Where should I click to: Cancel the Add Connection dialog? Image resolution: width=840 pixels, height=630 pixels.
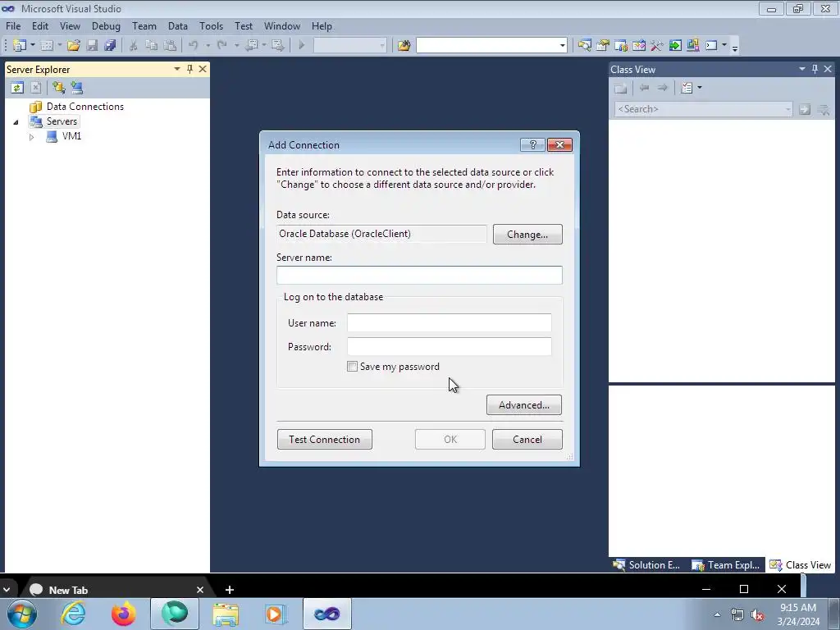(x=527, y=440)
